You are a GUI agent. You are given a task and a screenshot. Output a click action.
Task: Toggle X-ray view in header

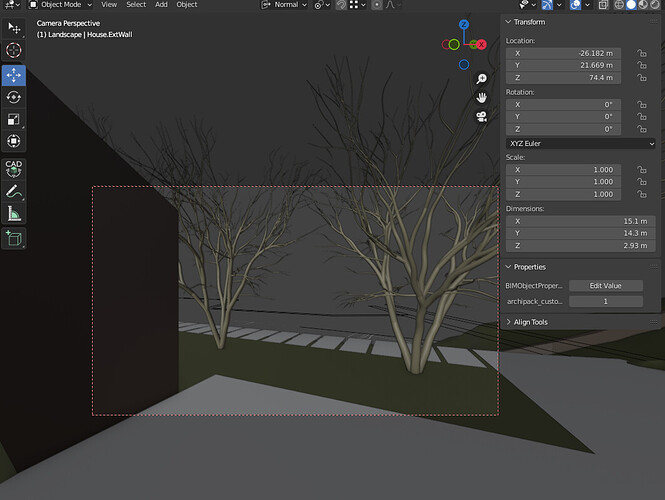coord(603,5)
